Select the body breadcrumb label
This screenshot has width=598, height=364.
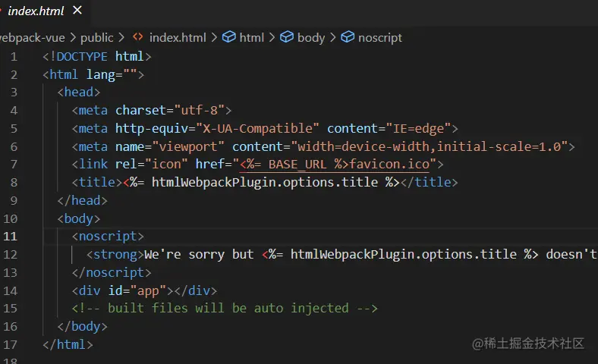click(311, 37)
